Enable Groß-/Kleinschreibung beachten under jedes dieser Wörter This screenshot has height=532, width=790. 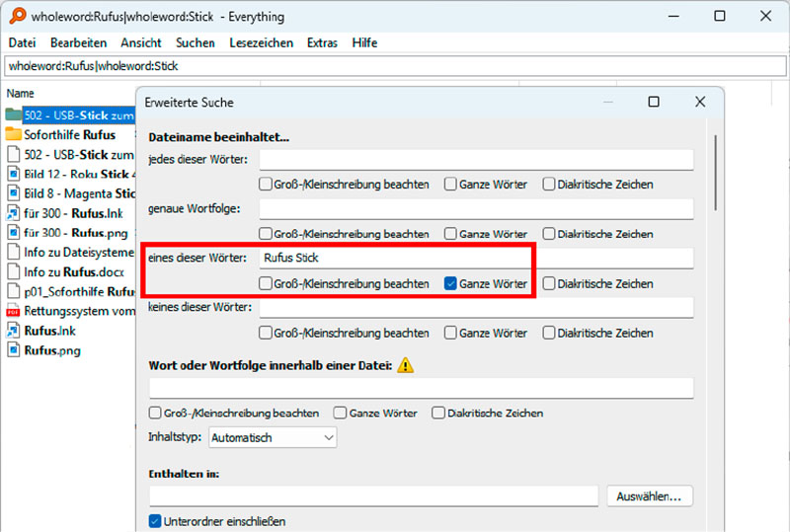coord(266,184)
